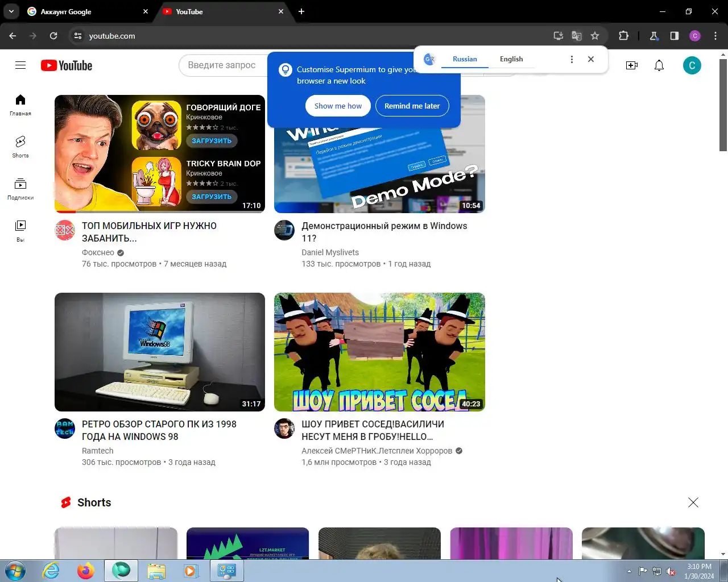728x582 pixels.
Task: Select English in translate popup
Action: 511,59
